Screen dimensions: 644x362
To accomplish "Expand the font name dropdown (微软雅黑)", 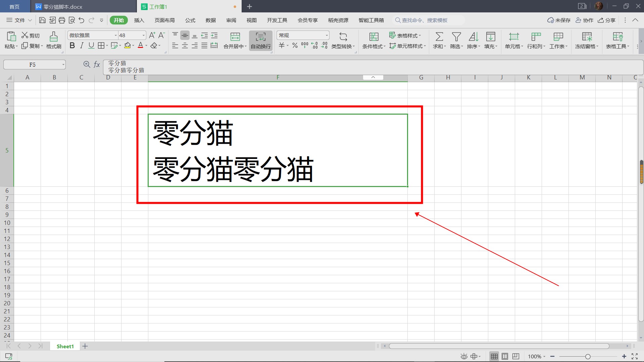I will 116,36.
